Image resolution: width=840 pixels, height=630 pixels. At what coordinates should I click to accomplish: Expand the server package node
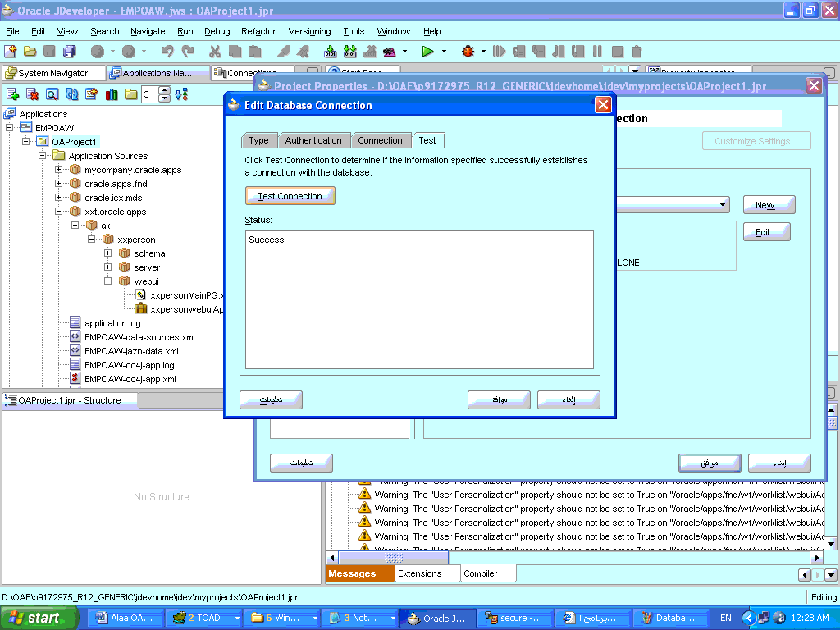[x=108, y=267]
